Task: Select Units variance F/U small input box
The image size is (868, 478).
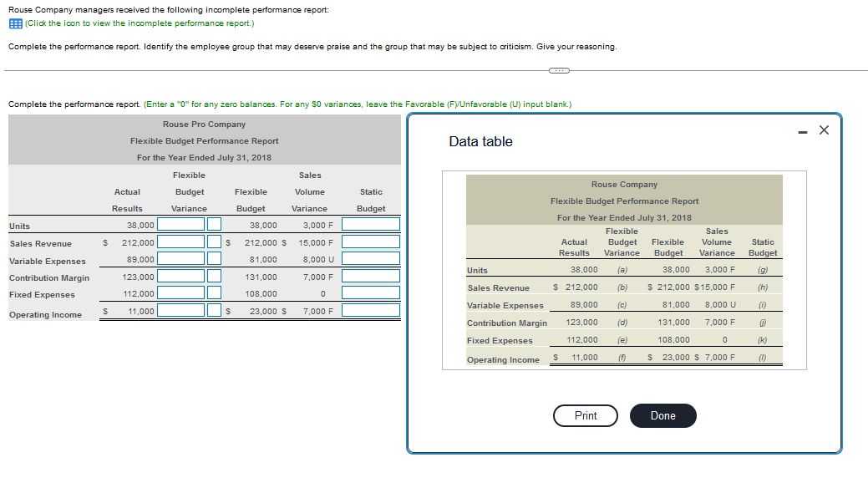Action: 214,224
